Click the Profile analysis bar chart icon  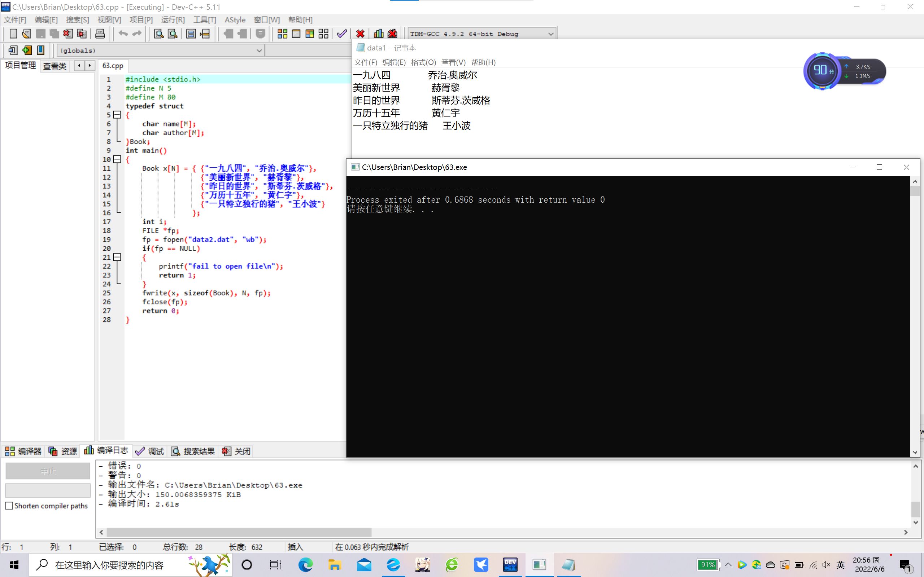click(x=378, y=34)
